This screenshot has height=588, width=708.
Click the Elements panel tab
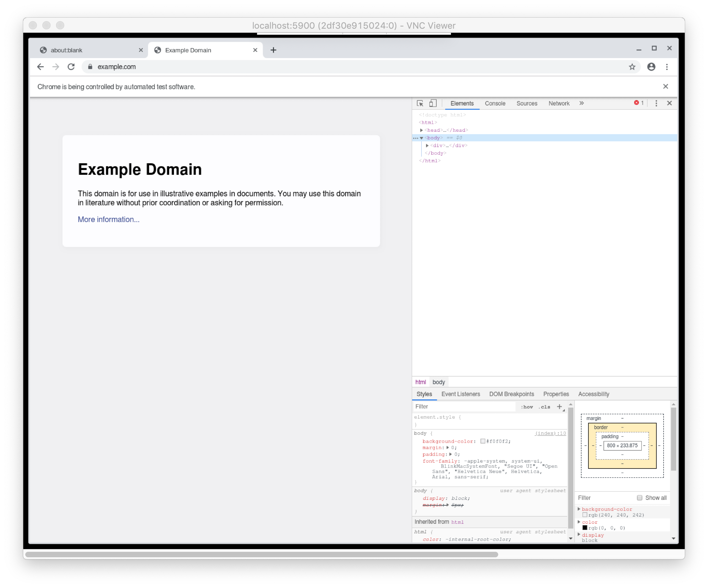[x=462, y=103]
